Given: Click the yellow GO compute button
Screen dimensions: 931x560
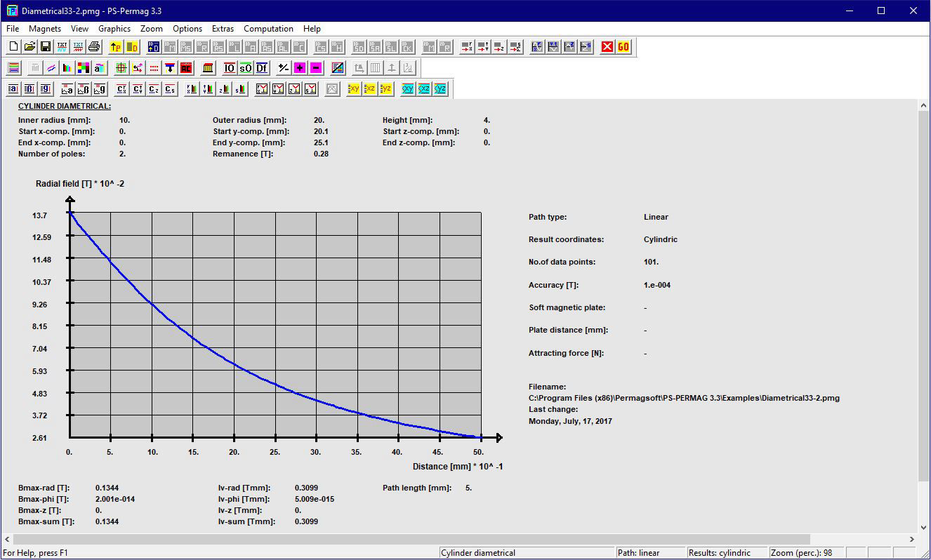Looking at the screenshot, I should [x=623, y=47].
